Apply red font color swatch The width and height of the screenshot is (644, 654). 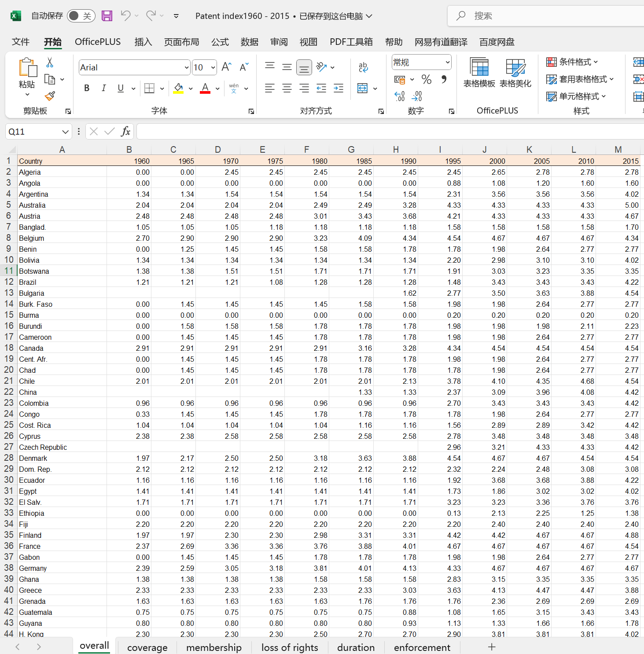[205, 88]
